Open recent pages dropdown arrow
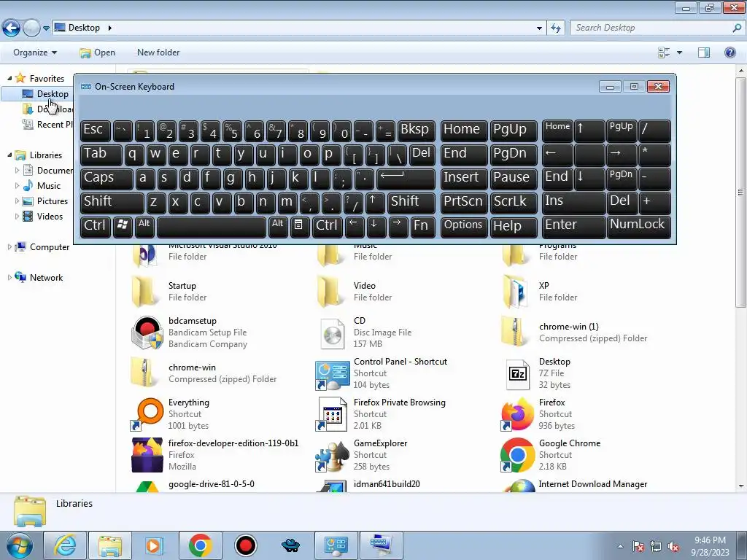Viewport: 747px width, 560px height. 46,28
